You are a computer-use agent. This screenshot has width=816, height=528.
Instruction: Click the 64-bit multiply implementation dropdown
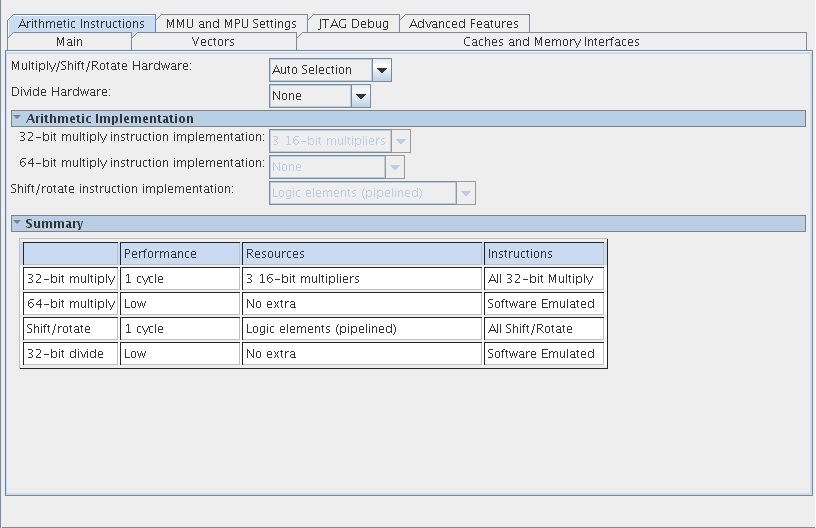tap(337, 167)
